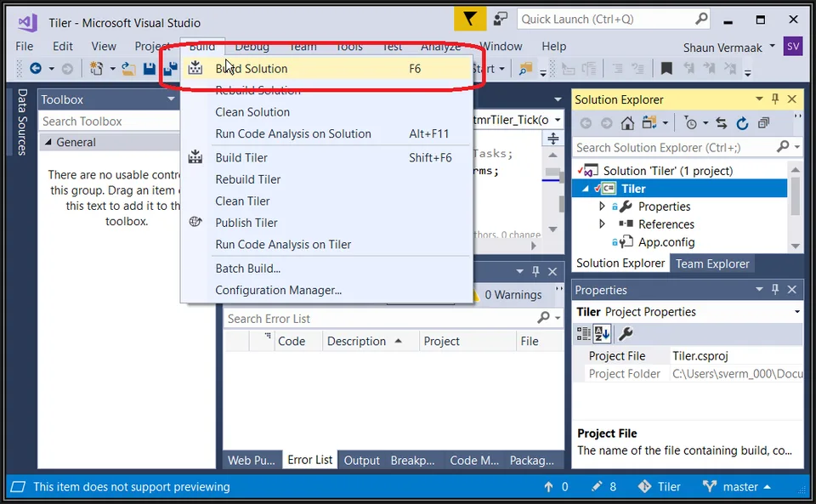Click the New Project toolbar icon
Screen dimensions: 816x504
[x=96, y=68]
